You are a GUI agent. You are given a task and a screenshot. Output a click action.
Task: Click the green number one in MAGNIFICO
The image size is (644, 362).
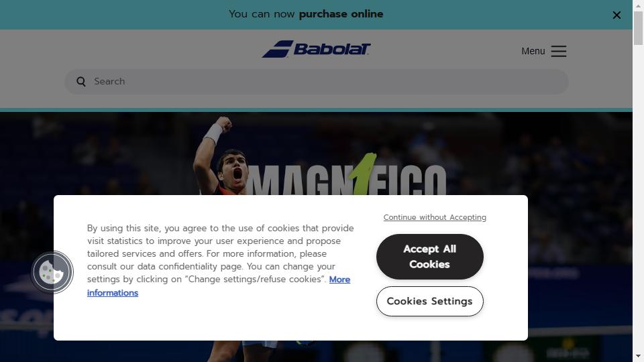point(363,173)
